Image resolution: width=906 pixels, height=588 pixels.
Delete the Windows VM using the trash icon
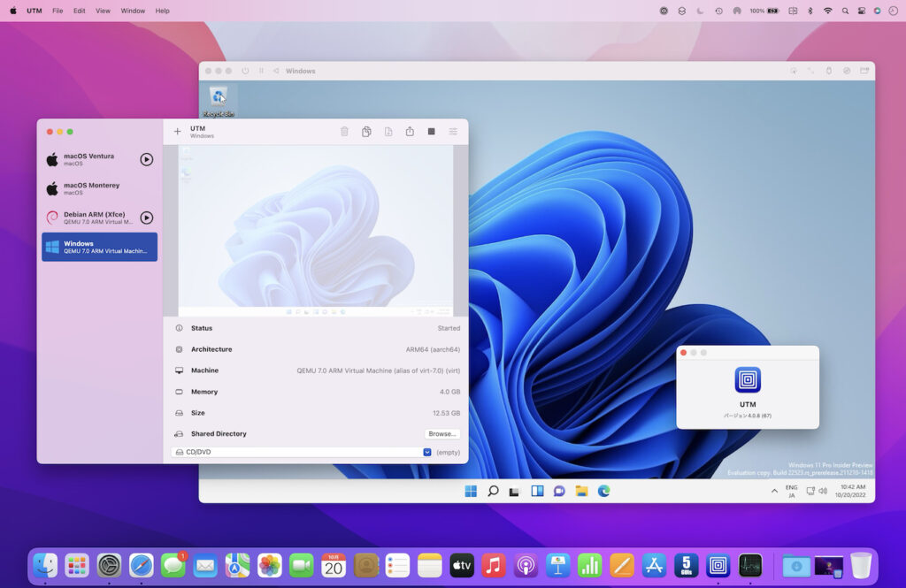(345, 131)
